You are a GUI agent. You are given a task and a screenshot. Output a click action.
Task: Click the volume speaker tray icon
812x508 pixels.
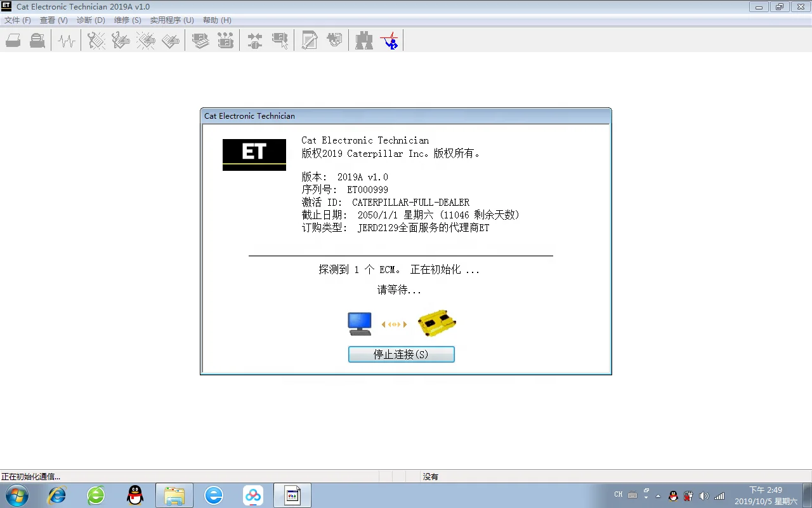(704, 496)
